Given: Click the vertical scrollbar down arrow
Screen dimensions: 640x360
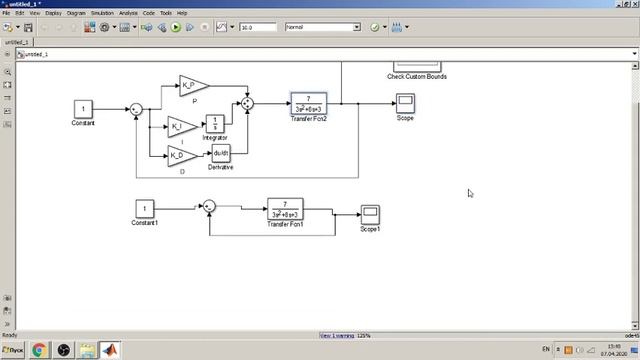Looking at the screenshot, I should tap(635, 325).
